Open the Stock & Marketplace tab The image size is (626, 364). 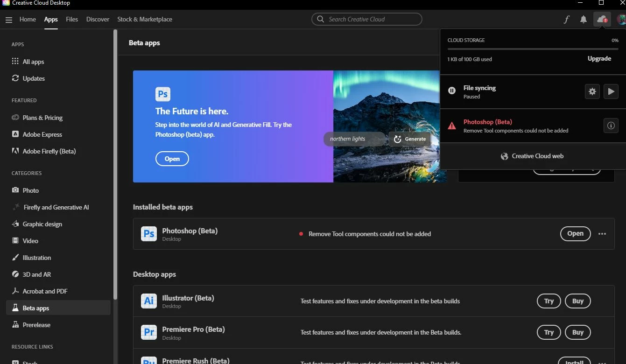145,19
